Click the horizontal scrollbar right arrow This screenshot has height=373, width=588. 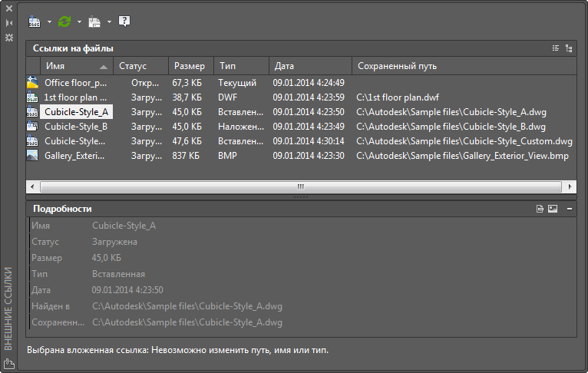pyautogui.click(x=570, y=186)
